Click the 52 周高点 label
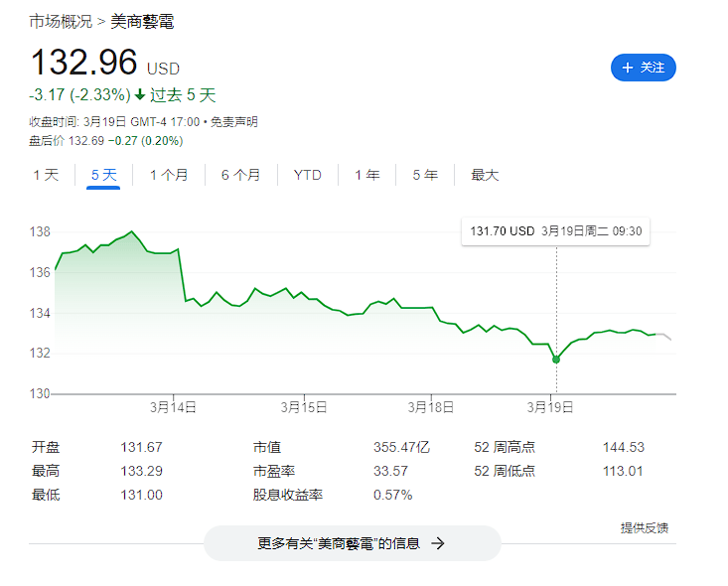The height and width of the screenshot is (586, 728). [505, 447]
